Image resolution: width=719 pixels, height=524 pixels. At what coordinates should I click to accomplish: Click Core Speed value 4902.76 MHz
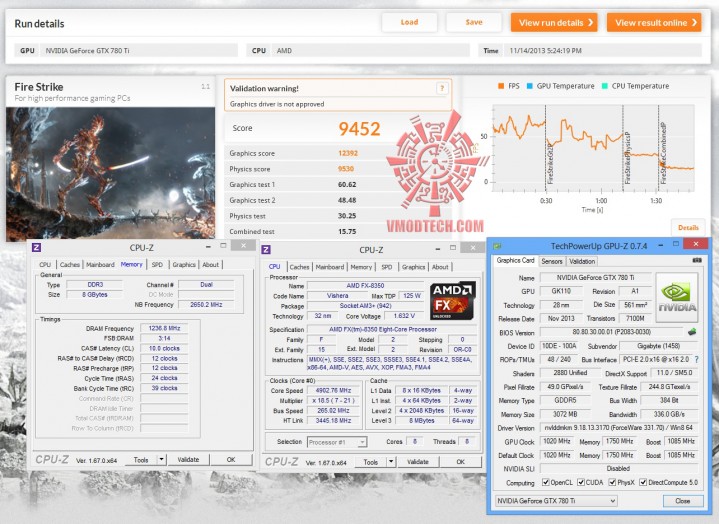pos(333,391)
